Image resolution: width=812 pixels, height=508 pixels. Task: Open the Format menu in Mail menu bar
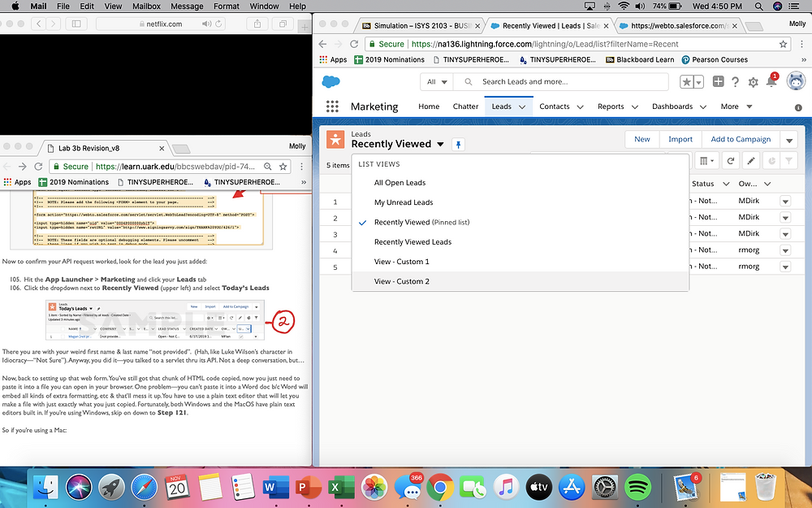227,7
